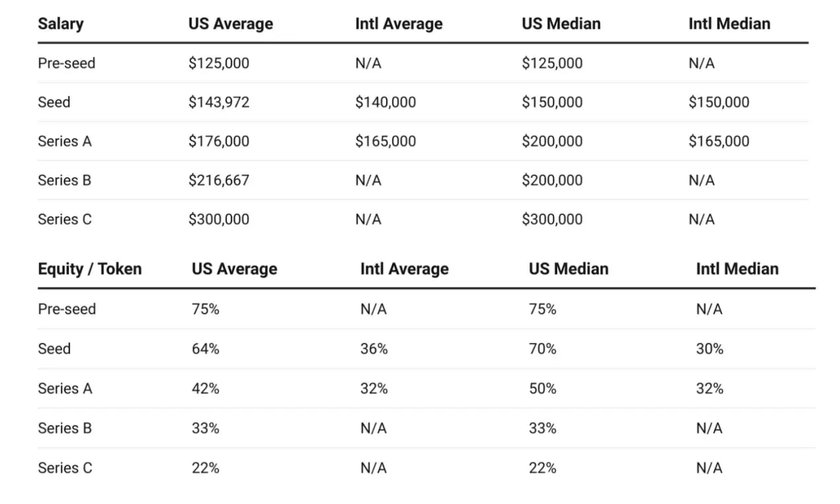Click the Equity / Token column header

coord(89,269)
